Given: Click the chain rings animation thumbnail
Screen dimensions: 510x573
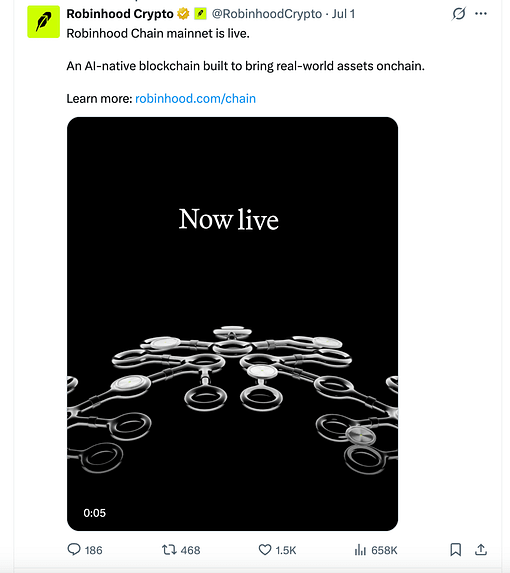Looking at the screenshot, I should coord(232,398).
